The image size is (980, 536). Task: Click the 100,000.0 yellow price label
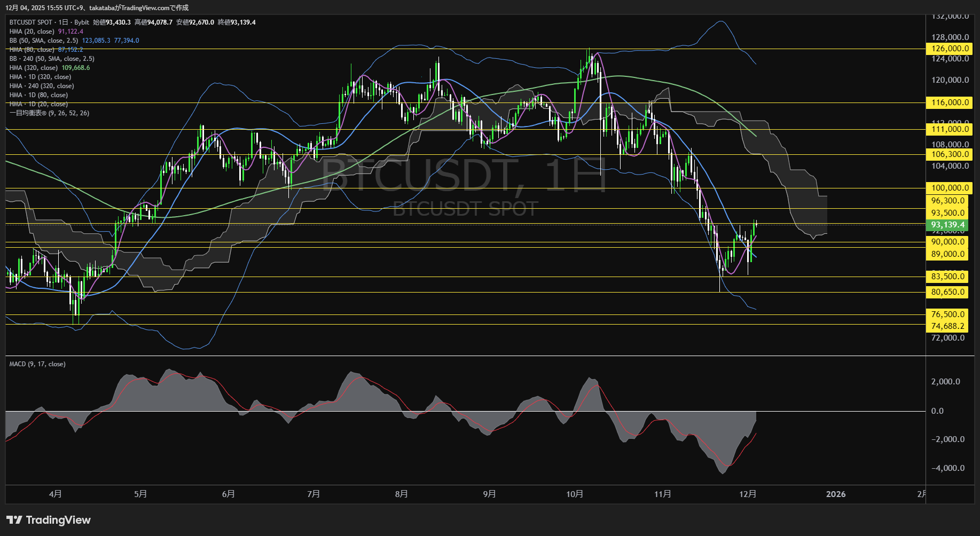950,188
